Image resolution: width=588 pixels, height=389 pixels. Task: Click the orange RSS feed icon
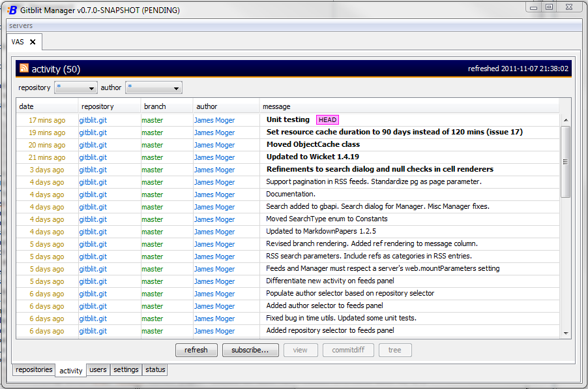tap(24, 68)
